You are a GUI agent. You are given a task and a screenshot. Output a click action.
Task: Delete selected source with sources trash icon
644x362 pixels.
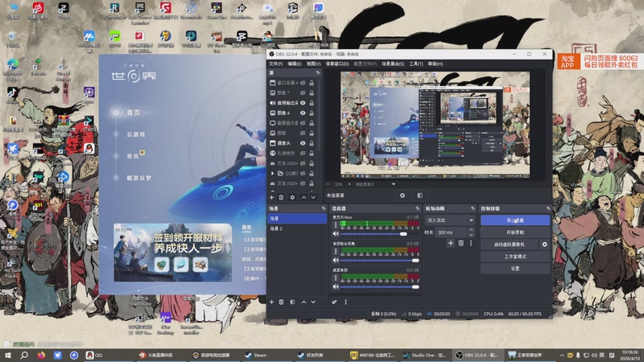click(x=281, y=197)
